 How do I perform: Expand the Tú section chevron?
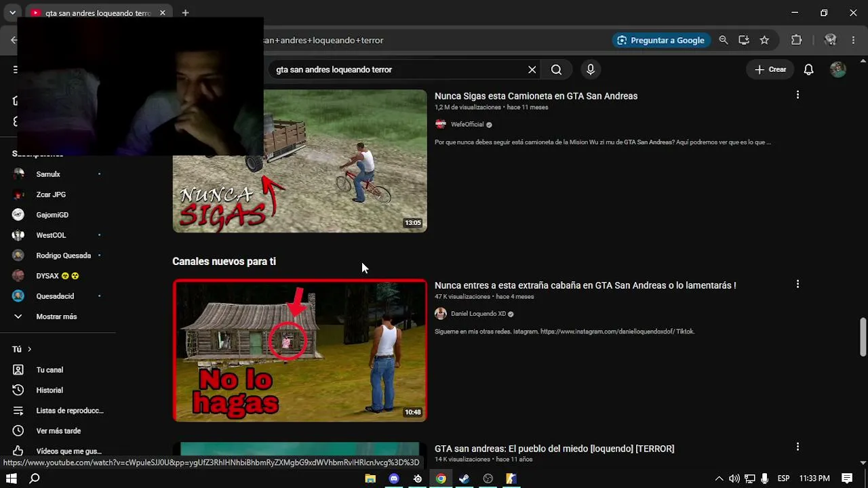29,349
